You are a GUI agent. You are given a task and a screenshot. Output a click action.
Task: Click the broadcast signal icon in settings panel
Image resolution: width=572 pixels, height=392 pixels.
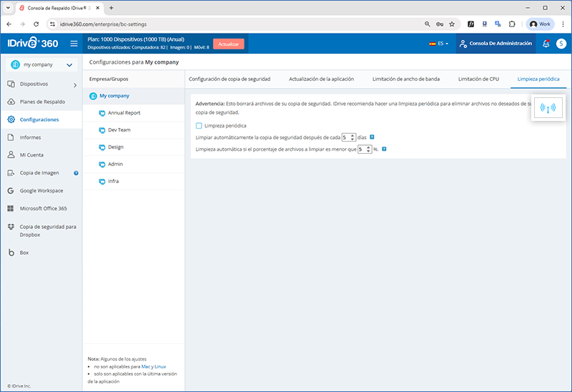(x=547, y=109)
